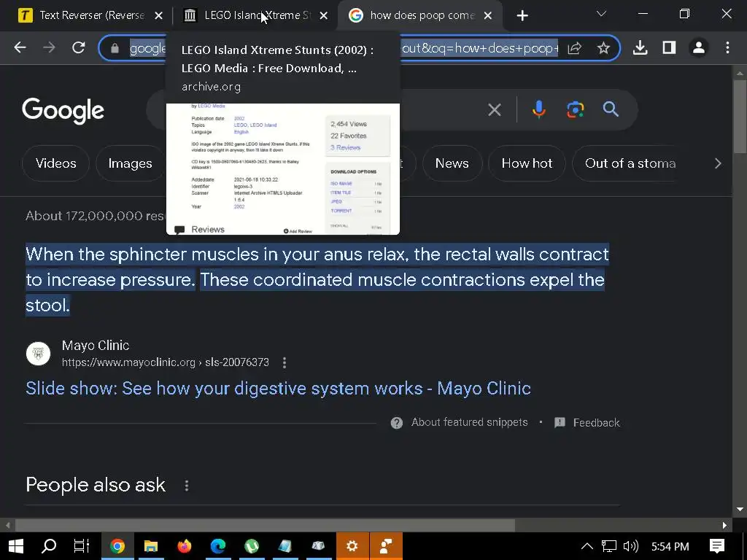Image resolution: width=747 pixels, height=560 pixels.
Task: Click the vertical scrollbar thumb
Action: pos(740,117)
